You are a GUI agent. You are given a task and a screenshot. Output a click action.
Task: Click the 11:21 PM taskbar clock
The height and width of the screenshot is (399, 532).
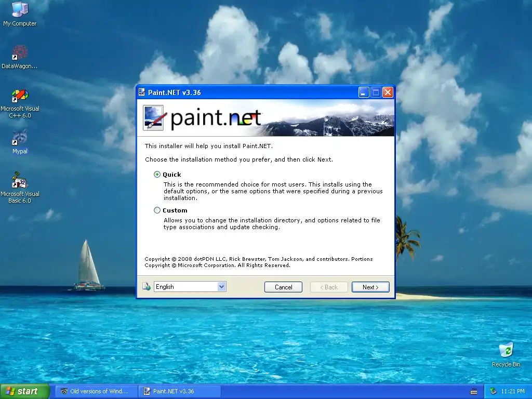(x=513, y=391)
